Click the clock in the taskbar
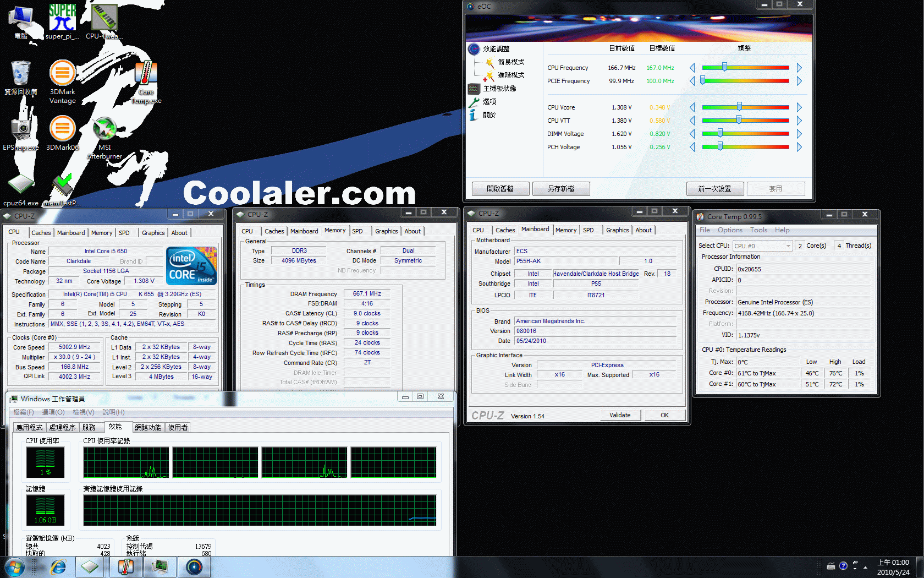924x578 pixels. tap(893, 567)
